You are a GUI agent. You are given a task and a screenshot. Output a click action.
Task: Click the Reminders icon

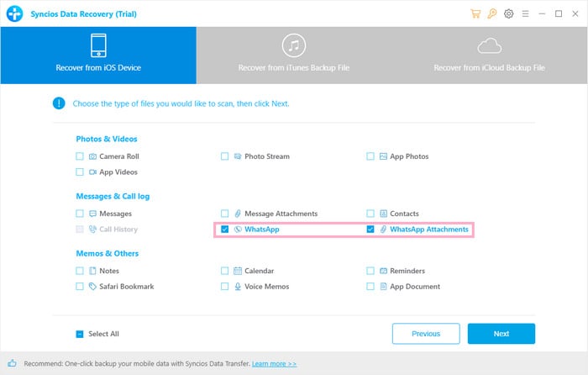[383, 271]
